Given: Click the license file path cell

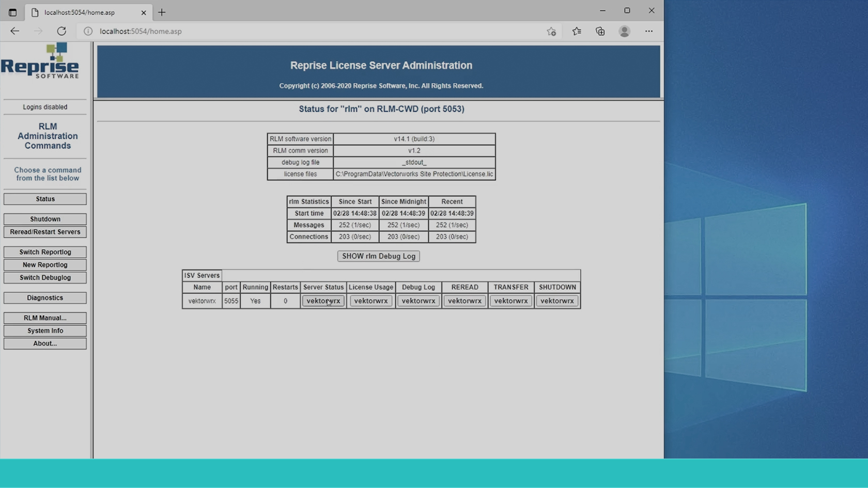Looking at the screenshot, I should pos(414,174).
